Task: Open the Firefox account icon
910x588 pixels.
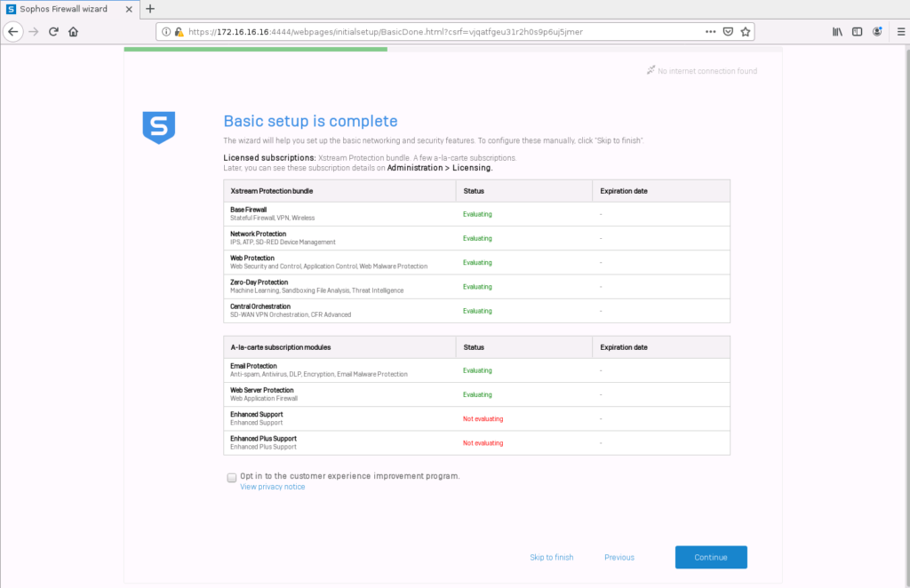Action: 877,32
